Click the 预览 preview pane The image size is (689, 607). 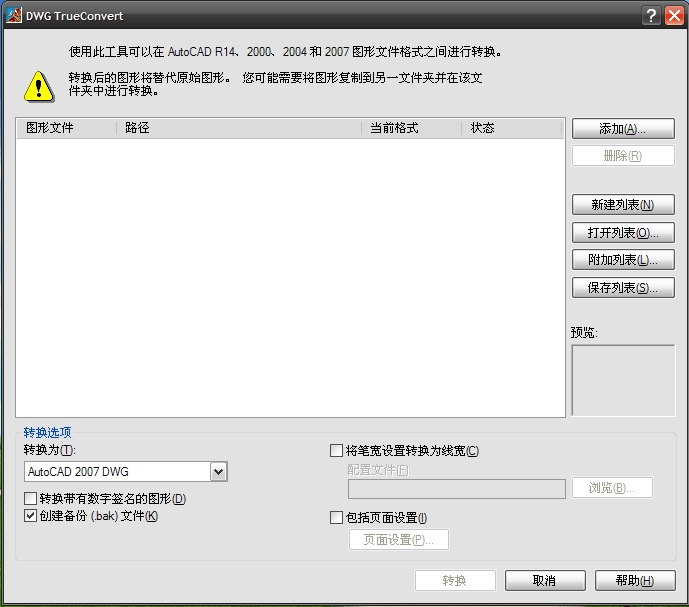point(623,380)
